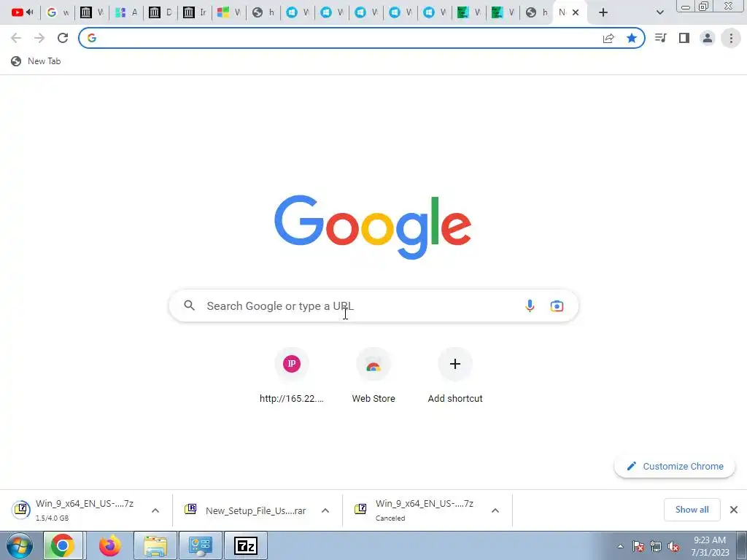Open Control Panel taskbar icon
This screenshot has width=747, height=560.
click(x=201, y=545)
